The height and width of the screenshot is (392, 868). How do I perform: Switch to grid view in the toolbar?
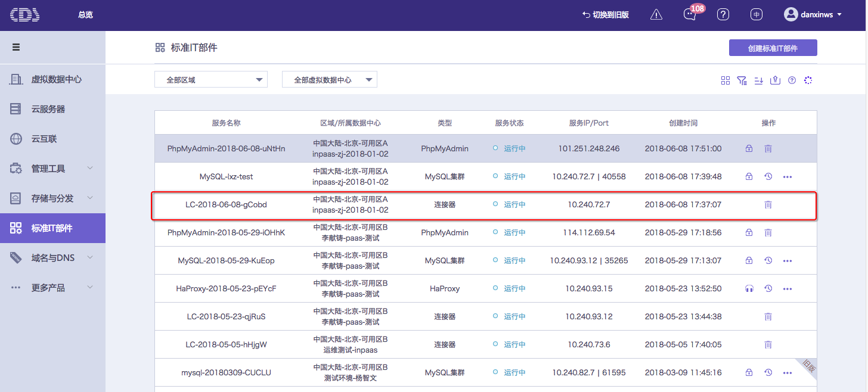coord(726,80)
